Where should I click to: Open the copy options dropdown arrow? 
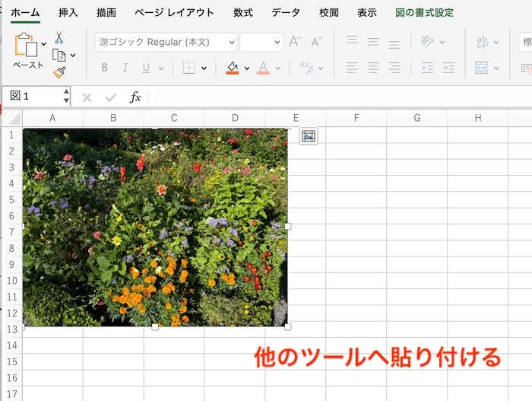coord(73,55)
